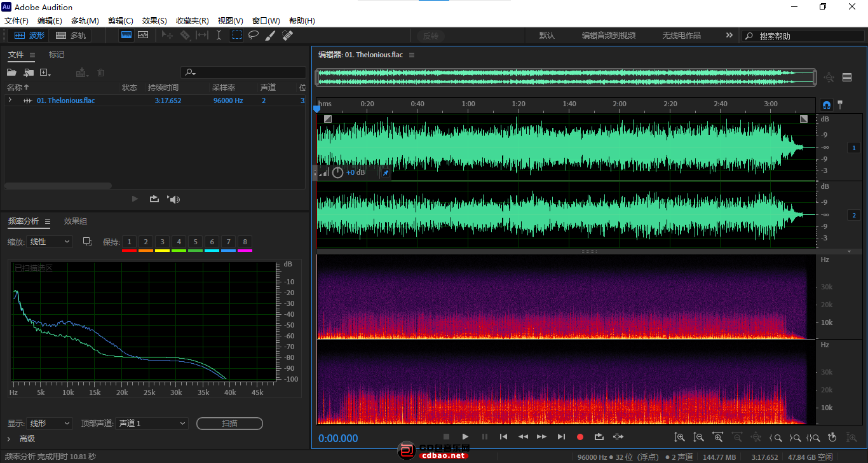
Task: Click the Rewind transport button
Action: [523, 437]
